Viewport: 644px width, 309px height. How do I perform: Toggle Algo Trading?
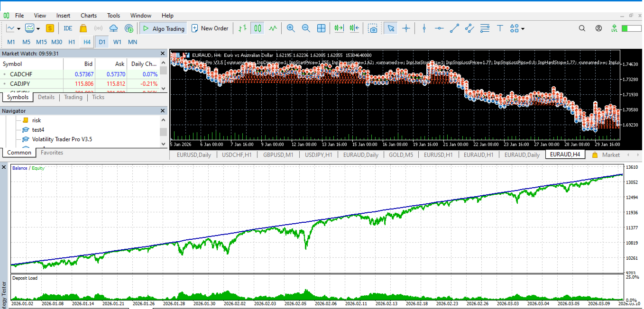(163, 28)
